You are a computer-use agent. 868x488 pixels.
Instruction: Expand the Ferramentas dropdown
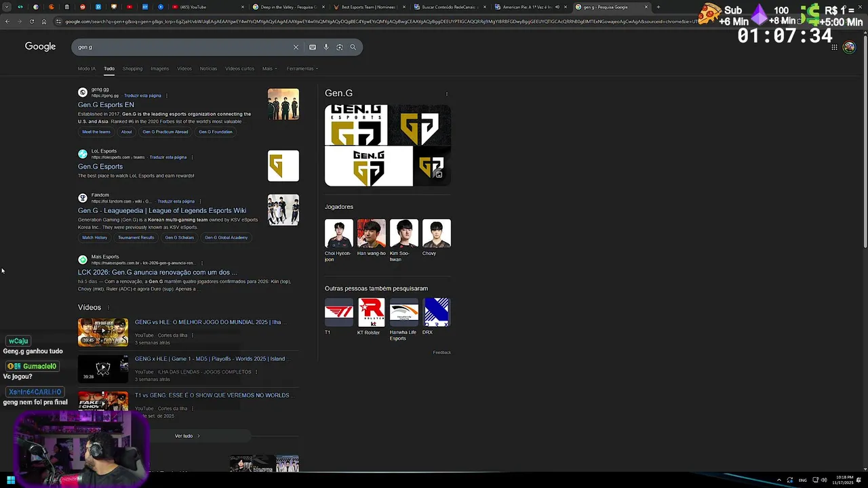302,68
